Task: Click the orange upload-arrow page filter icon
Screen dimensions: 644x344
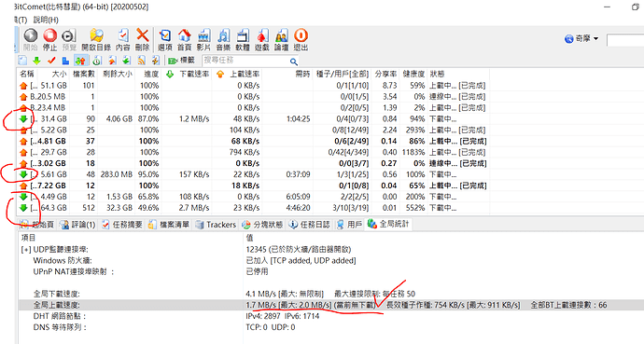Action: tap(112, 61)
